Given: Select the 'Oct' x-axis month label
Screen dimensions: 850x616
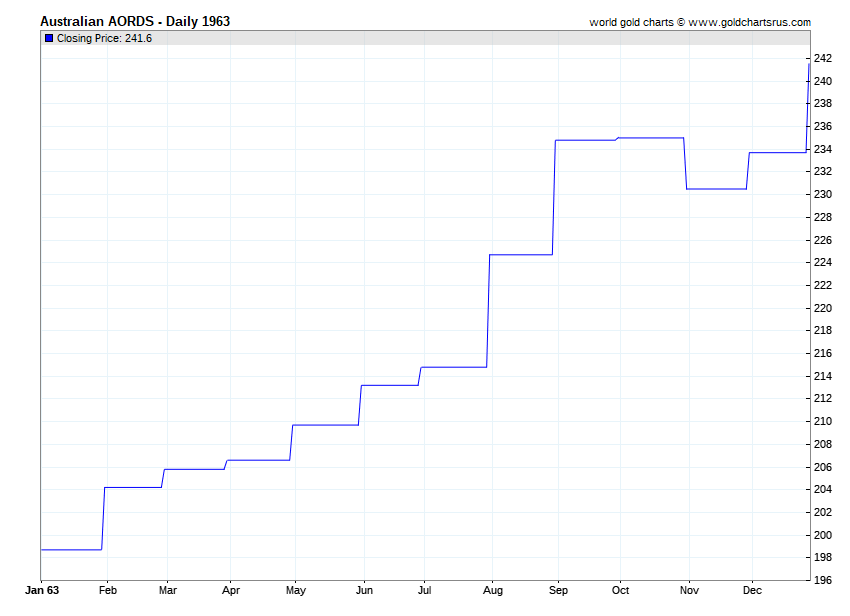Looking at the screenshot, I should click(621, 591).
